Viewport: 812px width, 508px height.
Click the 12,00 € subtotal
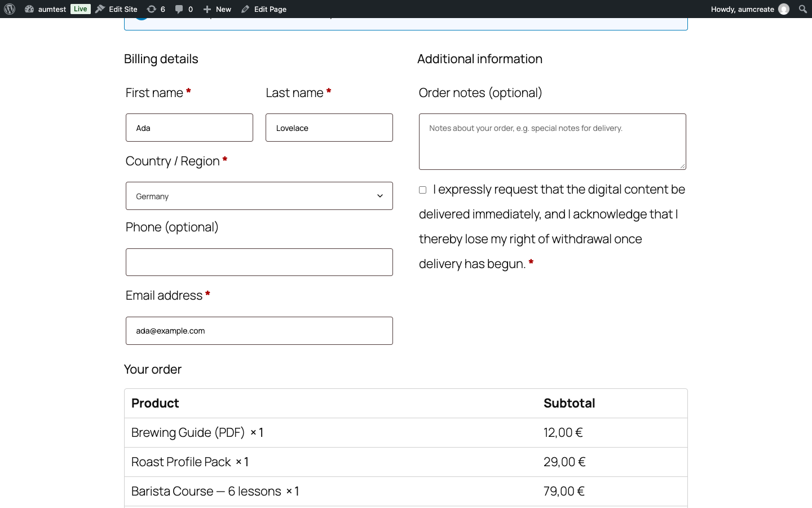(563, 433)
